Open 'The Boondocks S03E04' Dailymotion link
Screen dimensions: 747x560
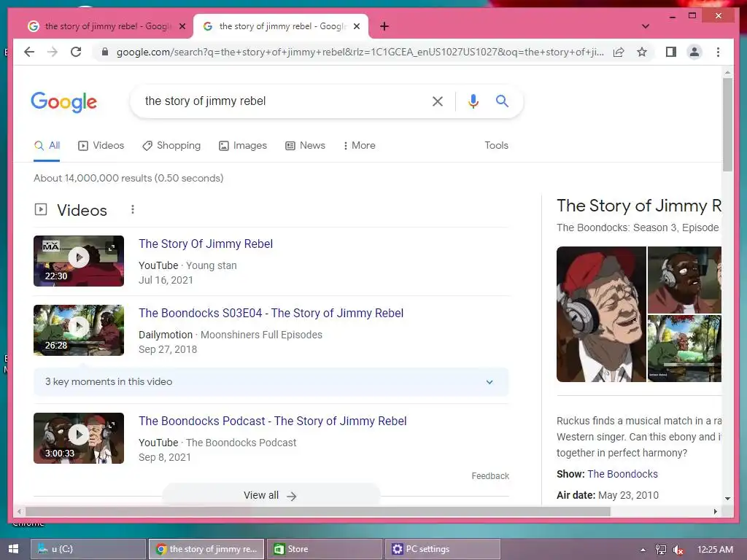tap(271, 314)
